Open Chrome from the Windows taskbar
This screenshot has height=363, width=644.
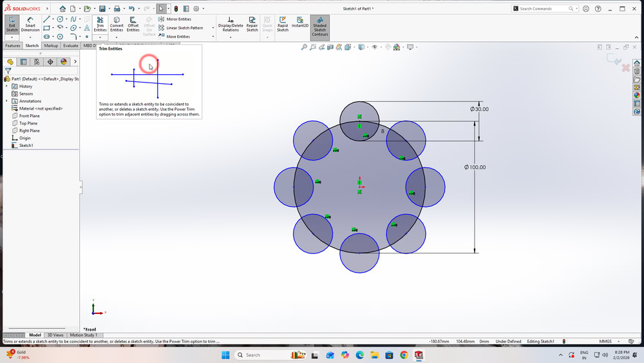[404, 355]
